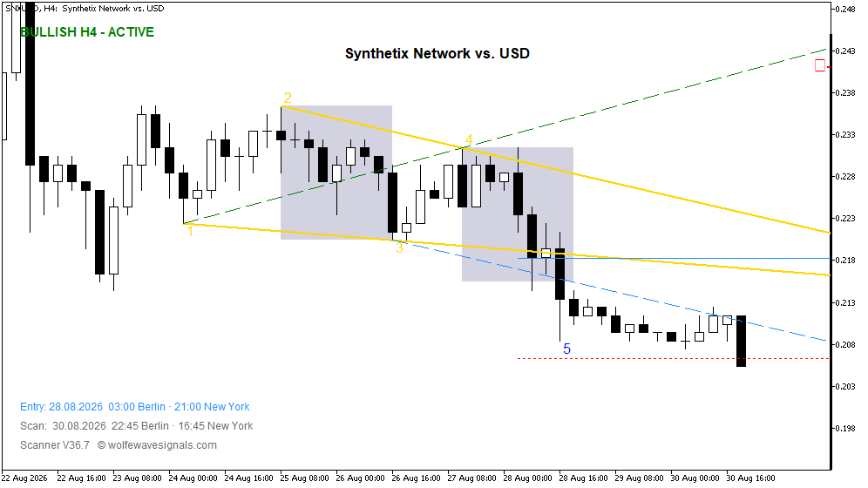Click the 0.243 price axis label
Image resolution: width=868 pixels, height=488 pixels.
click(844, 51)
